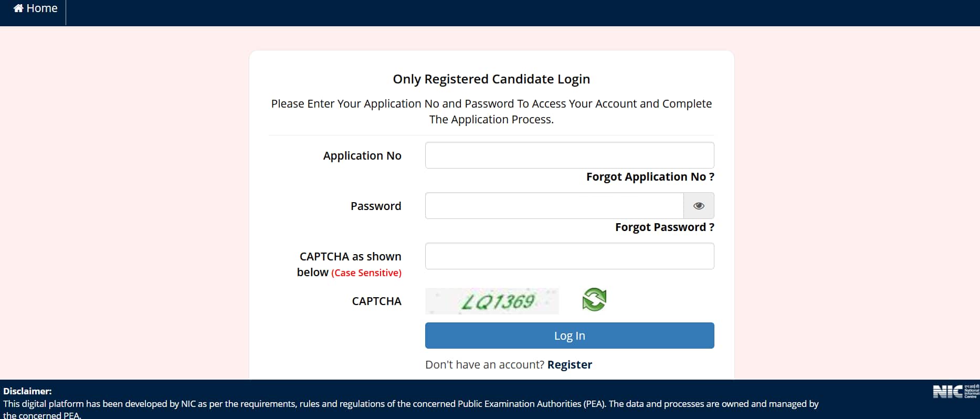
Task: Focus the Application No input field
Action: click(x=569, y=155)
